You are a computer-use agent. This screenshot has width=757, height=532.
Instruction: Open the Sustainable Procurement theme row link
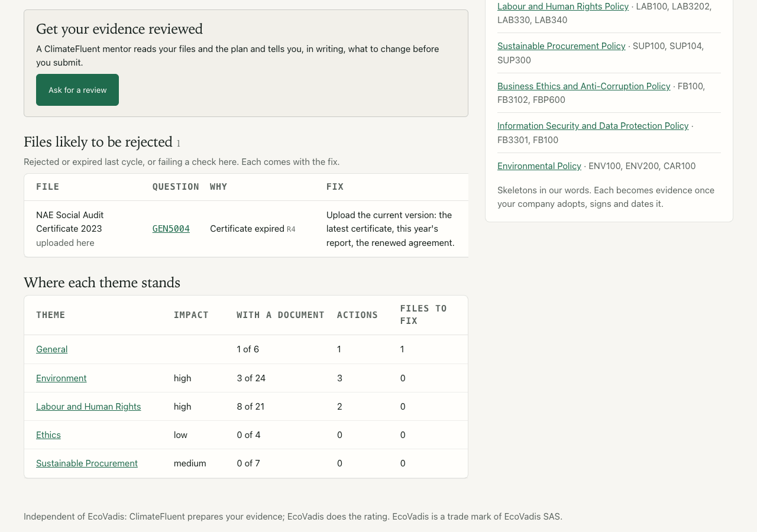point(87,463)
